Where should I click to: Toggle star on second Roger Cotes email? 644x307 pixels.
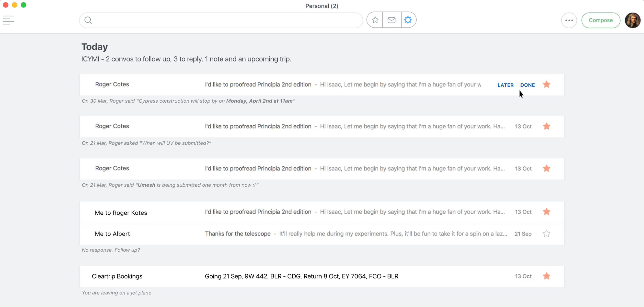[x=546, y=126]
